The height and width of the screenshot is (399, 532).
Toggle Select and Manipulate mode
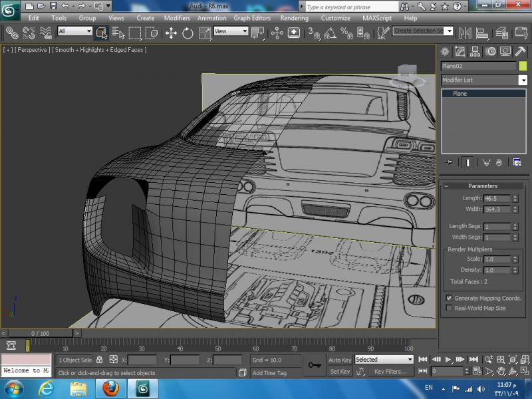(277, 33)
